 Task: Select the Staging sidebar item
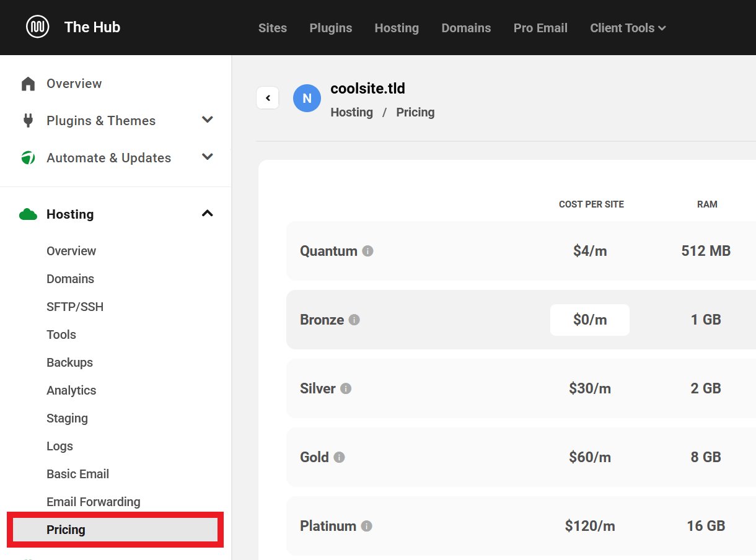[x=67, y=418]
